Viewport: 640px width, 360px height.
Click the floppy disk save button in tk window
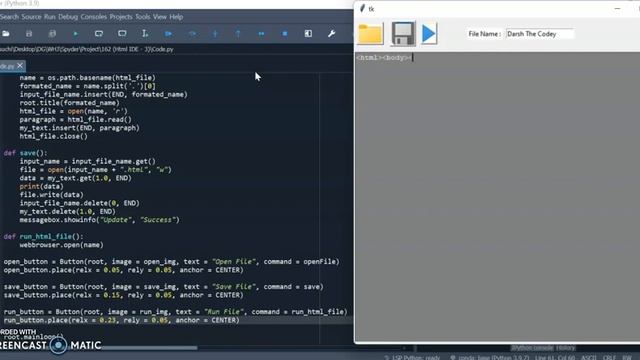pyautogui.click(x=403, y=33)
